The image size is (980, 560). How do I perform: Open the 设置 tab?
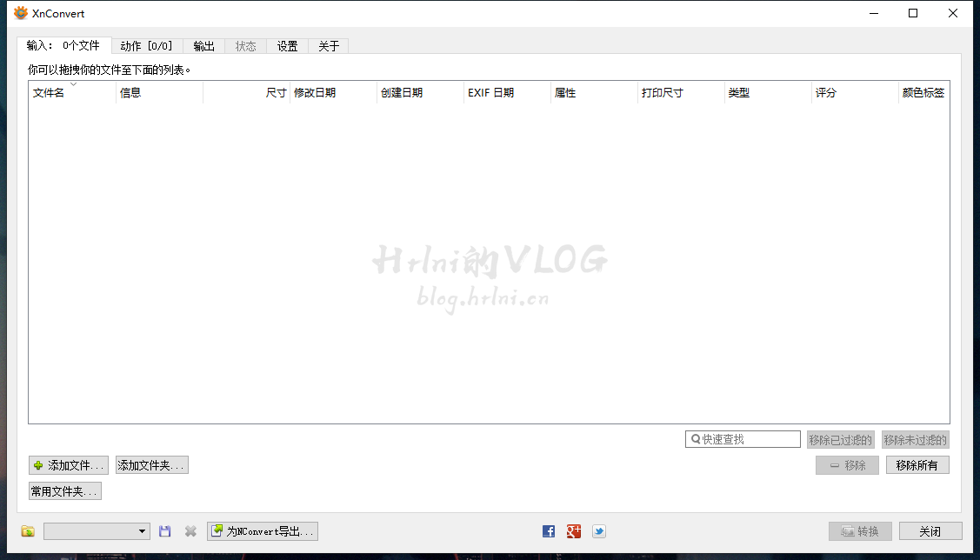pyautogui.click(x=288, y=46)
